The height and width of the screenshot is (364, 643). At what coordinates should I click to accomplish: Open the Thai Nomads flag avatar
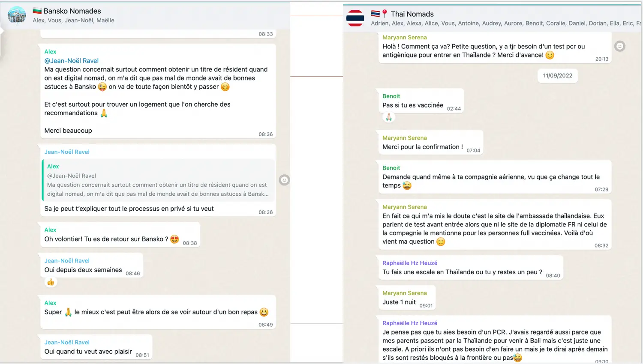coord(355,18)
